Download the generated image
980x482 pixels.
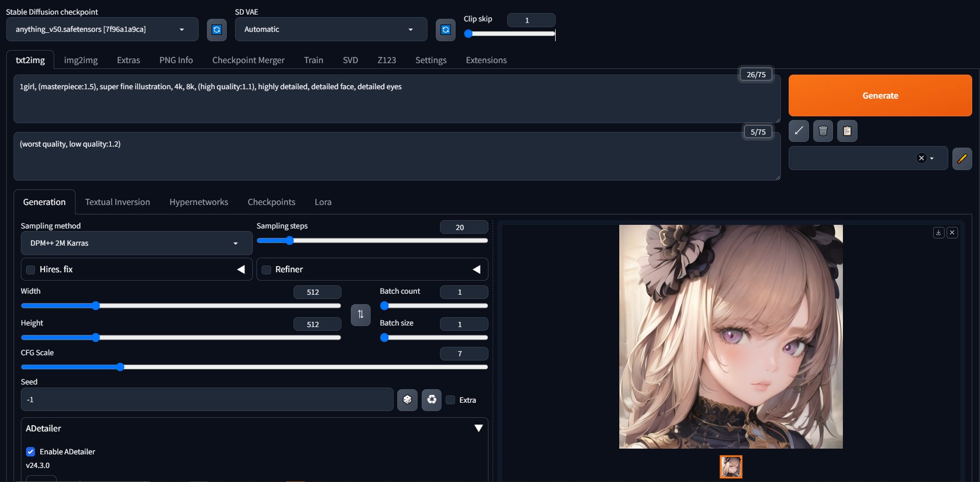(x=938, y=233)
